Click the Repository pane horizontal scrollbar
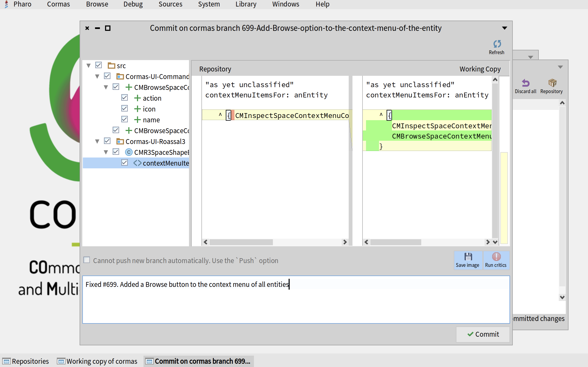This screenshot has width=588, height=367. click(x=241, y=242)
